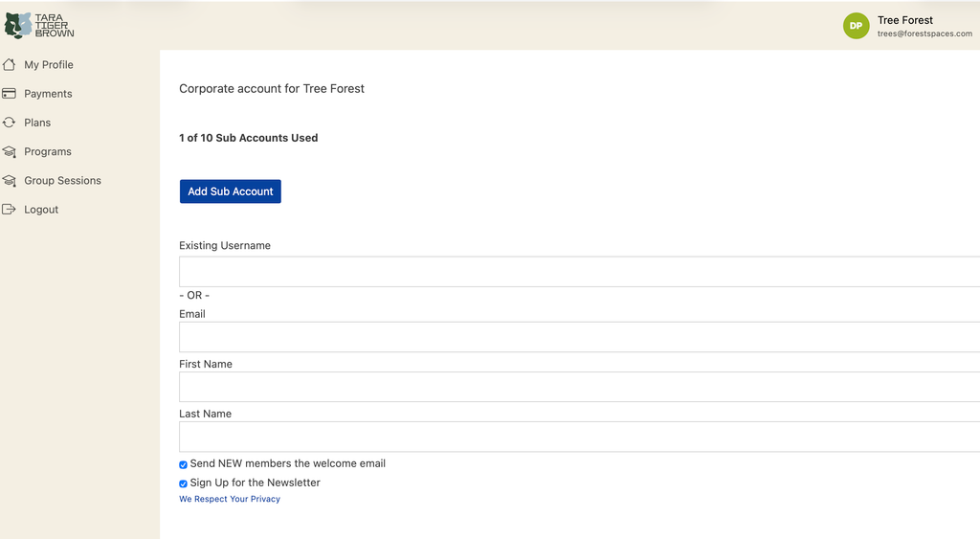The image size is (980, 539).
Task: Click the Corporate account for Tree Forest heading
Action: pos(271,89)
